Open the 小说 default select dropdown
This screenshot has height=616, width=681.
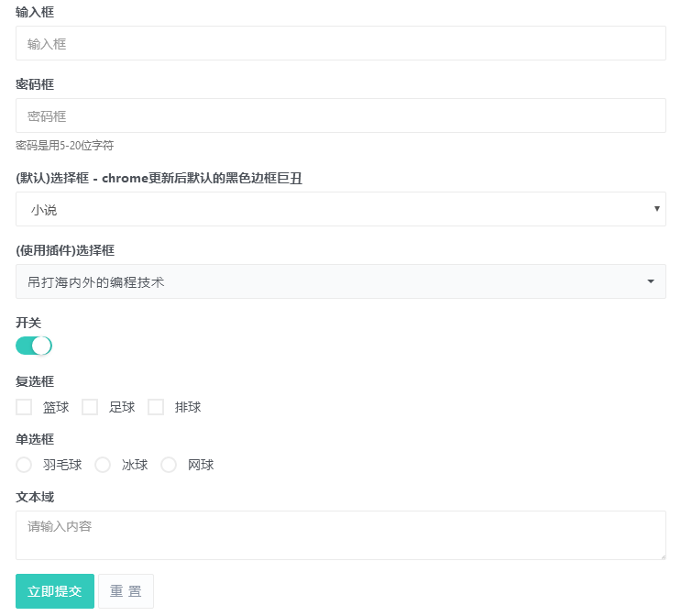341,209
